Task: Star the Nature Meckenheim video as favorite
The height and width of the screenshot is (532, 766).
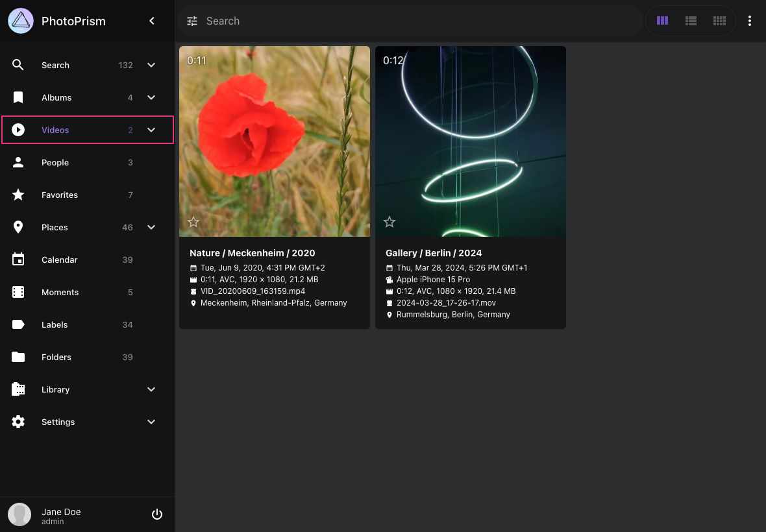Action: 193,222
